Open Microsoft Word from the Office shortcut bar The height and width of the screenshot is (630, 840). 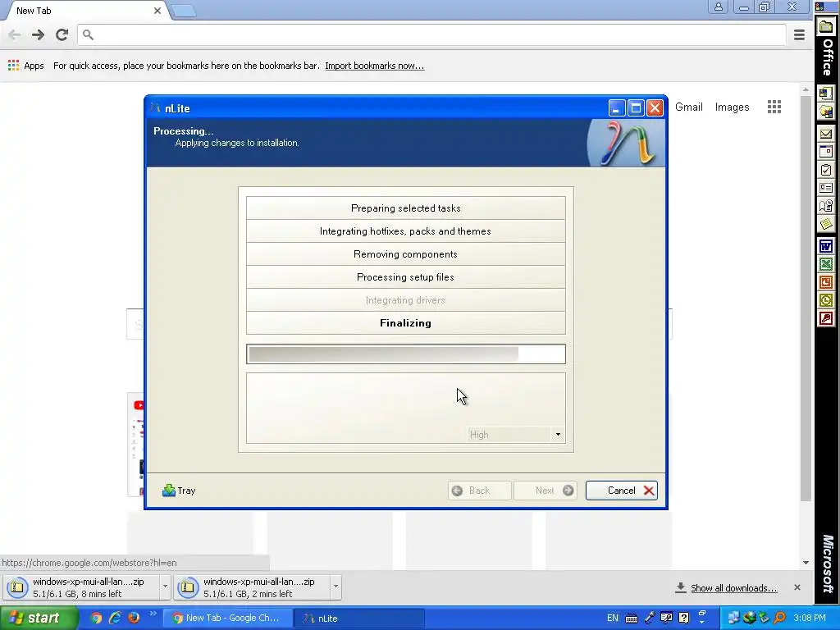pyautogui.click(x=825, y=246)
